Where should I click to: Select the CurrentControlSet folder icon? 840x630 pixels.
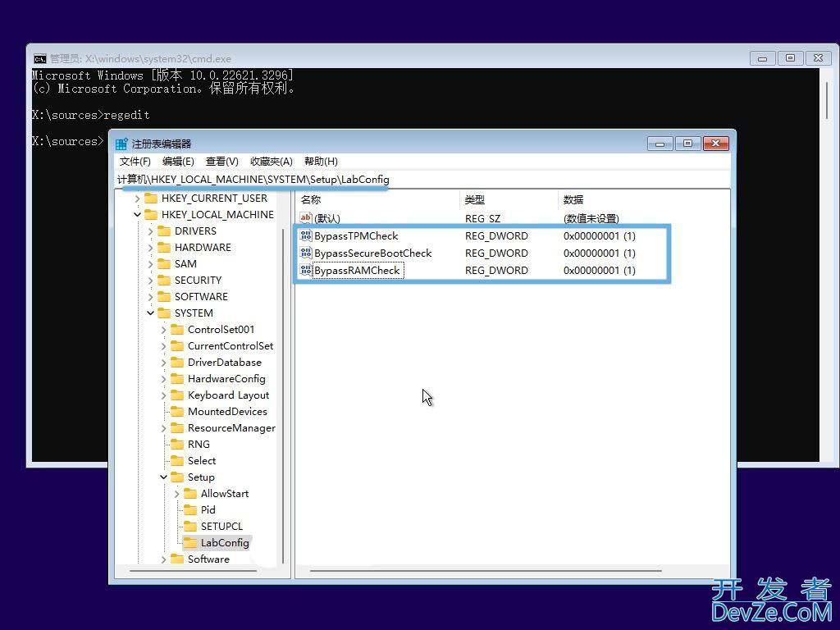click(x=177, y=345)
